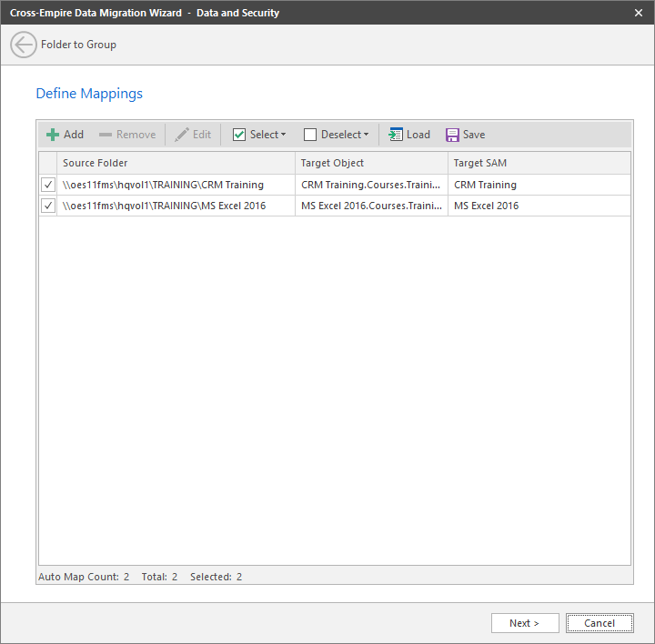Uncheck the CRM Training row checkbox
655x644 pixels.
tap(48, 185)
